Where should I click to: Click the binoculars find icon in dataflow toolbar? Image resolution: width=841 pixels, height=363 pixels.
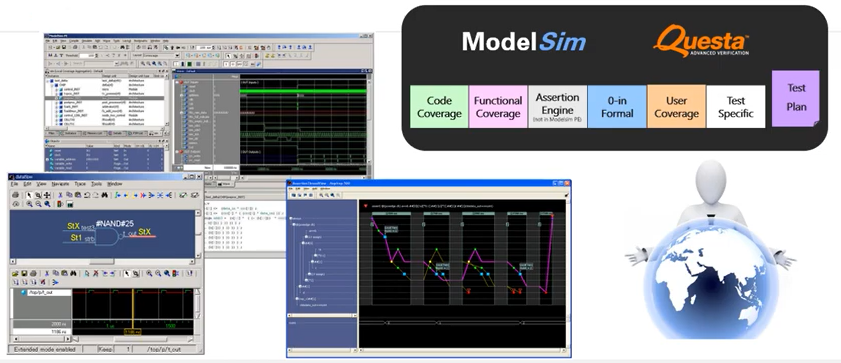[104, 195]
